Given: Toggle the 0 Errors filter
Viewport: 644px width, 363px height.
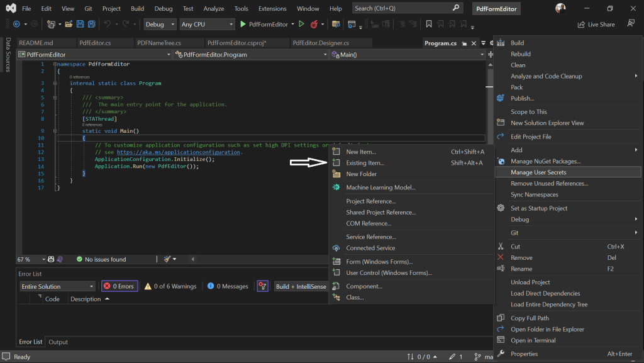Looking at the screenshot, I should 119,286.
